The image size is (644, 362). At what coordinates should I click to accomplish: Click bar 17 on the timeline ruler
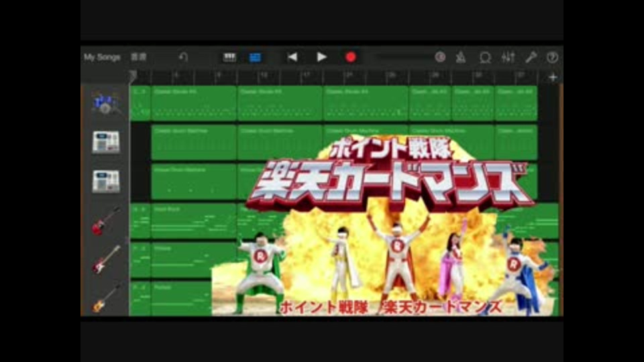pos(307,75)
